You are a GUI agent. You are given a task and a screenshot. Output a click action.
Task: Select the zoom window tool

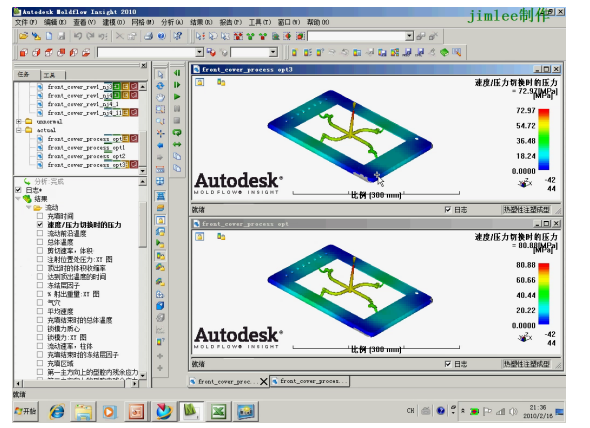point(161,109)
